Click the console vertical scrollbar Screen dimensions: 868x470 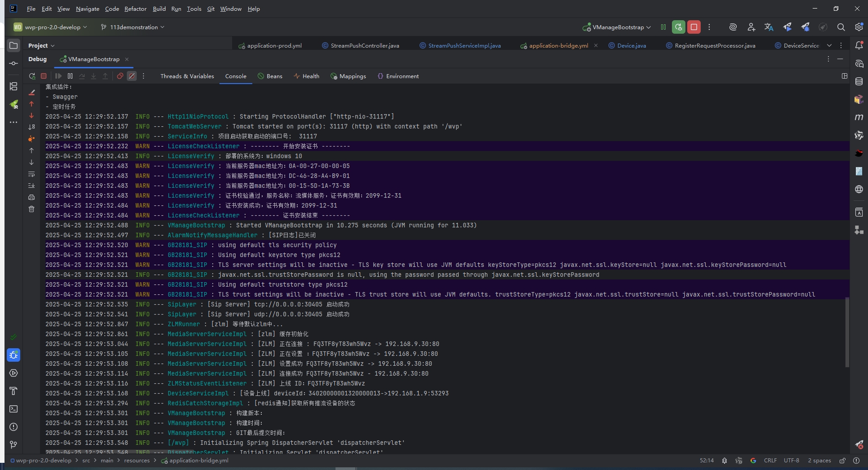(x=847, y=333)
